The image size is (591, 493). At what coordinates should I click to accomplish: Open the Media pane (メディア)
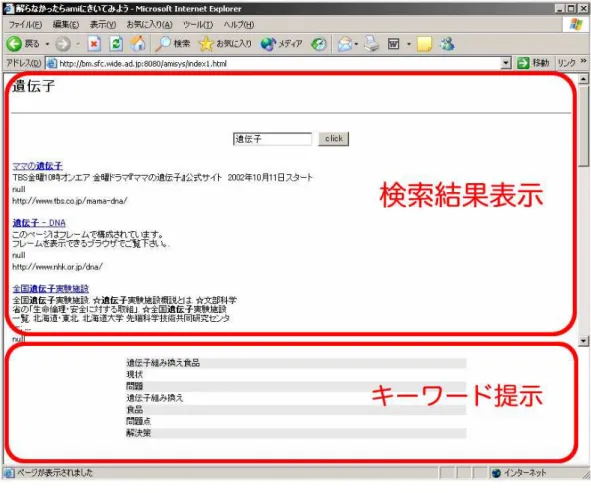coord(282,44)
